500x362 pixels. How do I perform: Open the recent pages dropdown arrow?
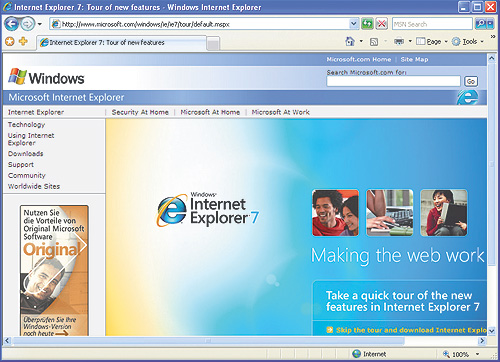[x=40, y=24]
